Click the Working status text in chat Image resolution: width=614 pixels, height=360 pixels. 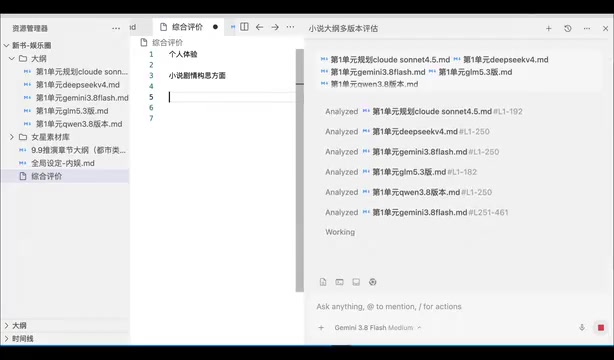(x=340, y=232)
